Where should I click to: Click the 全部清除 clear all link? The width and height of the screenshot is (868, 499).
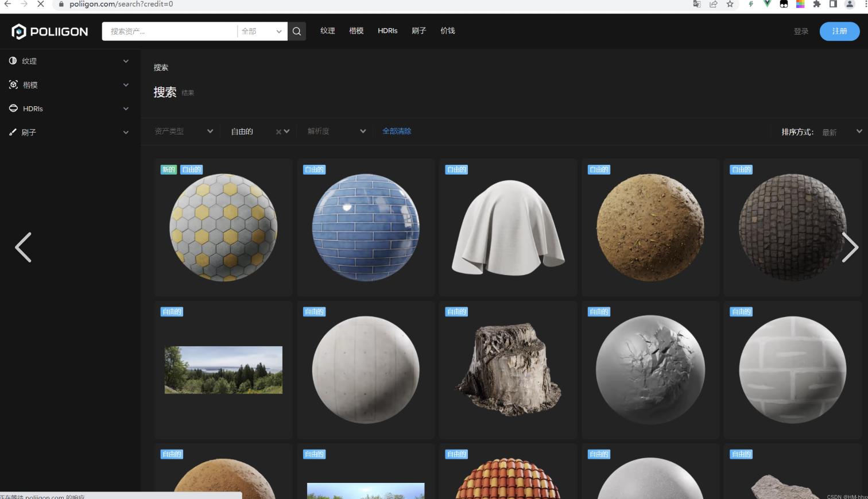(x=397, y=131)
